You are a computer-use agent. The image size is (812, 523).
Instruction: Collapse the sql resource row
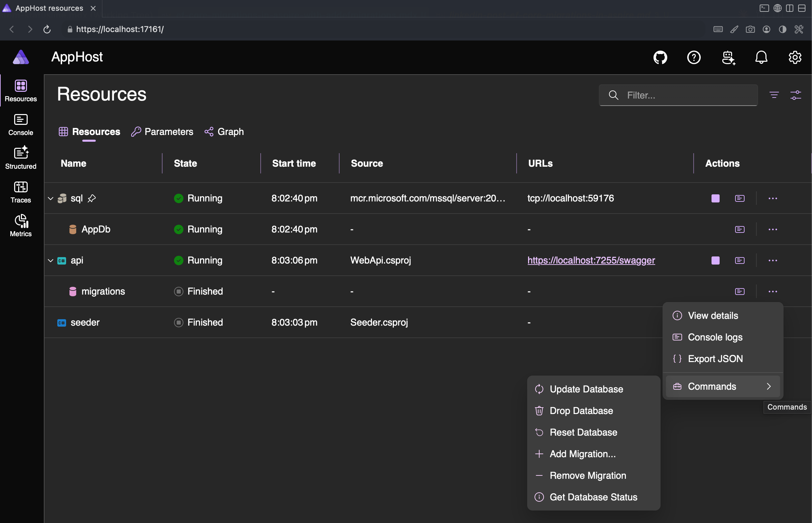click(51, 198)
